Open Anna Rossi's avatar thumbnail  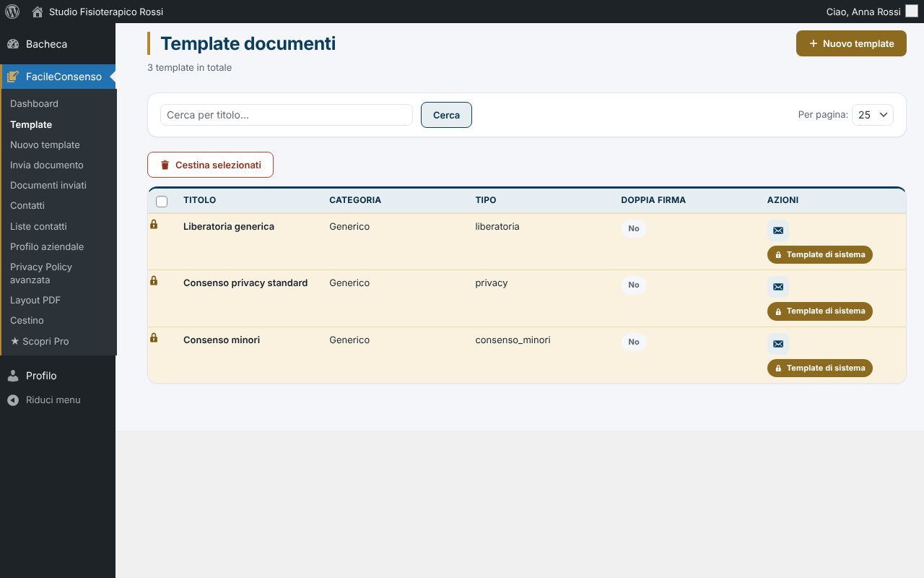(x=911, y=12)
